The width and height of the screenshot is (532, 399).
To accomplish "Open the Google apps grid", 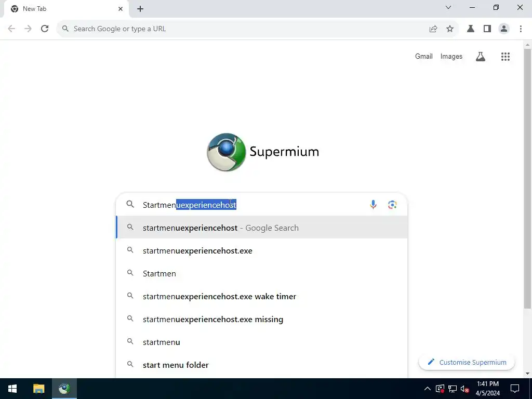I will [505, 57].
